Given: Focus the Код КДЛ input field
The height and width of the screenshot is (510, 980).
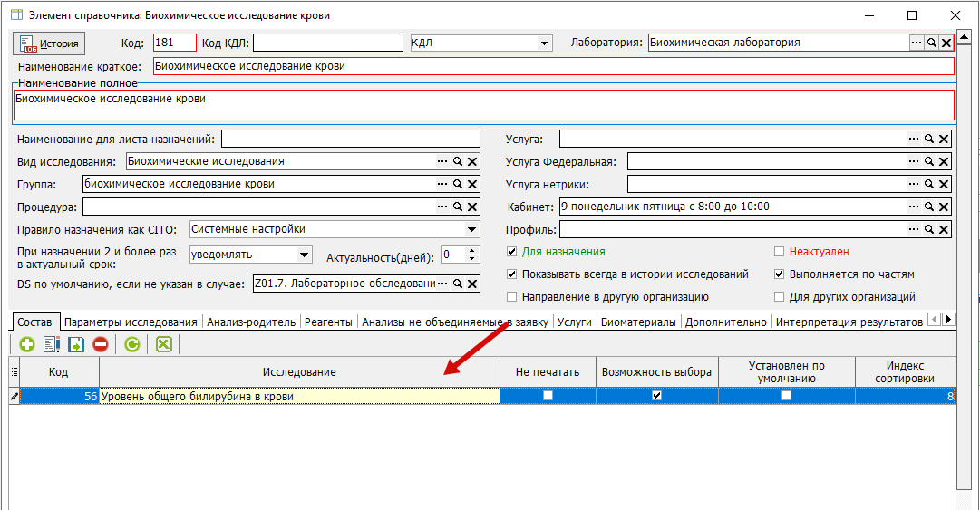Looking at the screenshot, I should pyautogui.click(x=328, y=43).
